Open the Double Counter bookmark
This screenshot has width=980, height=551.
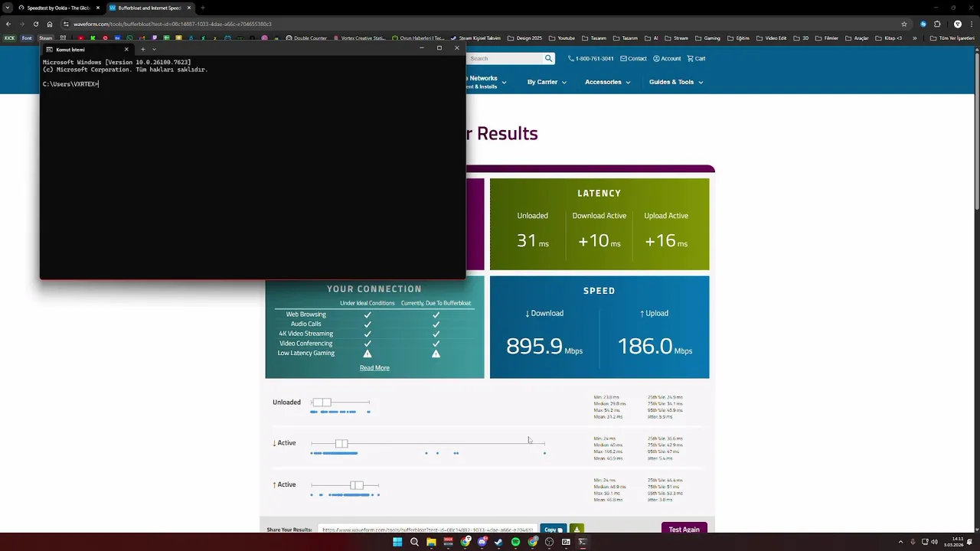pos(306,37)
